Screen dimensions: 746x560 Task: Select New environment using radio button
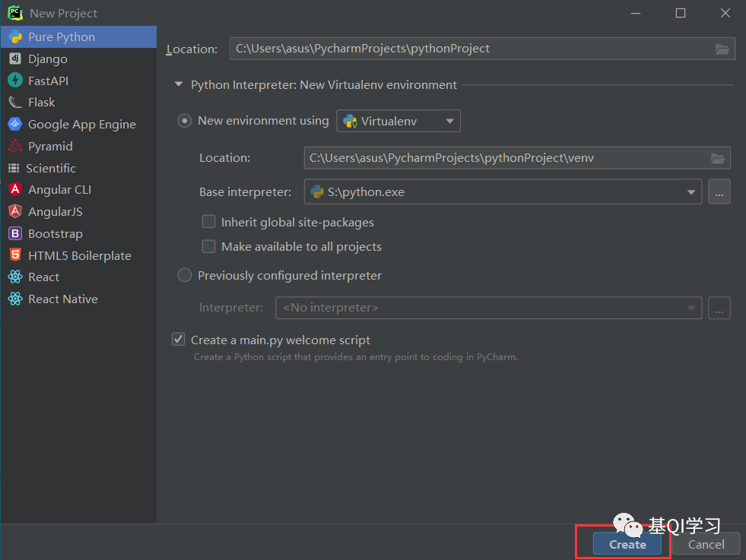click(185, 121)
